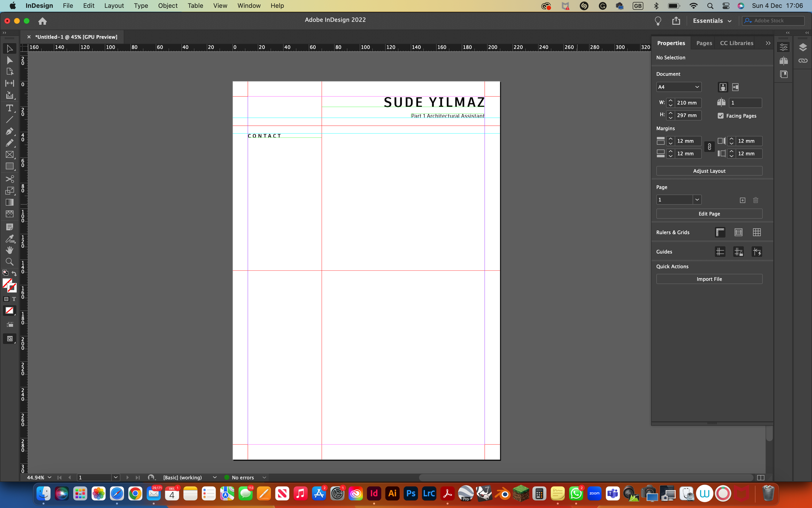Open the Essentials workspace dropdown

tap(712, 21)
